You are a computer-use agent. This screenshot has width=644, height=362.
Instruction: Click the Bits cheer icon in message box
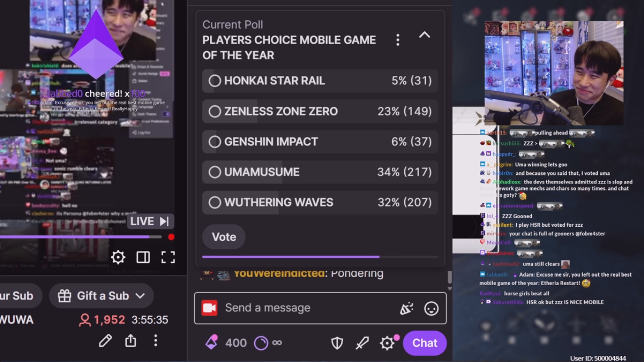tap(406, 308)
